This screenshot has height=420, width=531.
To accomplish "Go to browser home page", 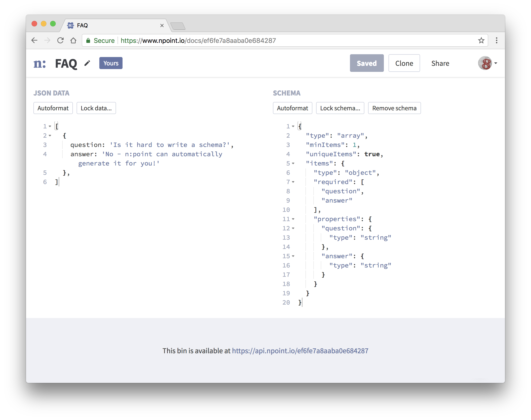I will (73, 40).
